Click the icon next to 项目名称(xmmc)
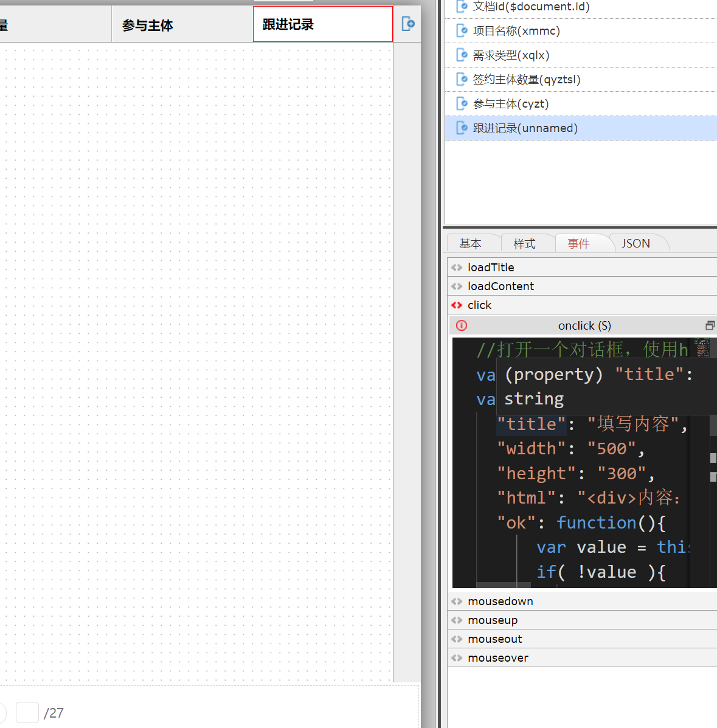Screen dimensions: 717x728 click(x=462, y=31)
